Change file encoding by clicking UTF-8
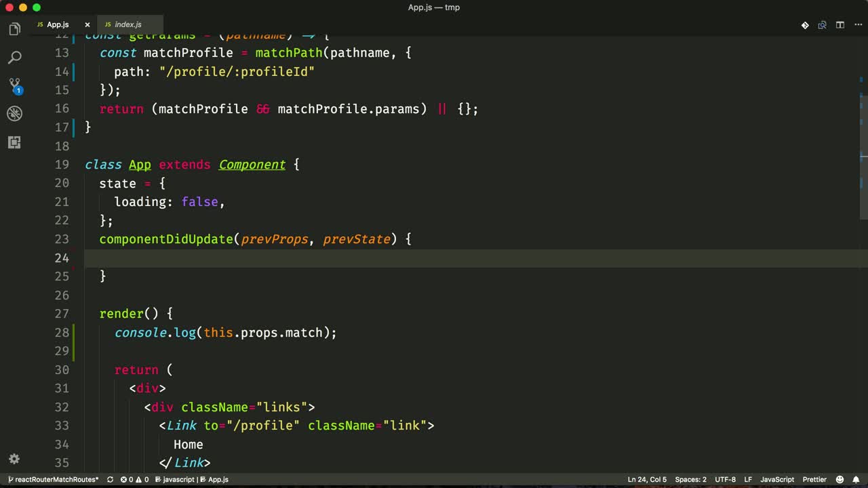The height and width of the screenshot is (488, 868). (725, 479)
